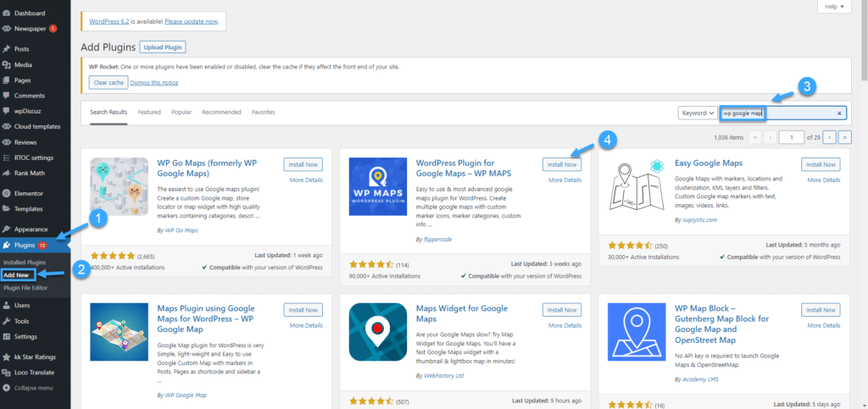The image size is (868, 409).
Task: Select Add New in Plugins submenu
Action: (19, 274)
